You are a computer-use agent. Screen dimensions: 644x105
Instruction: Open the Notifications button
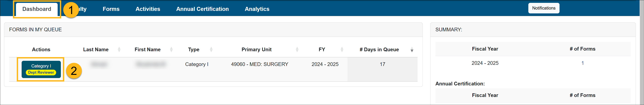point(543,8)
